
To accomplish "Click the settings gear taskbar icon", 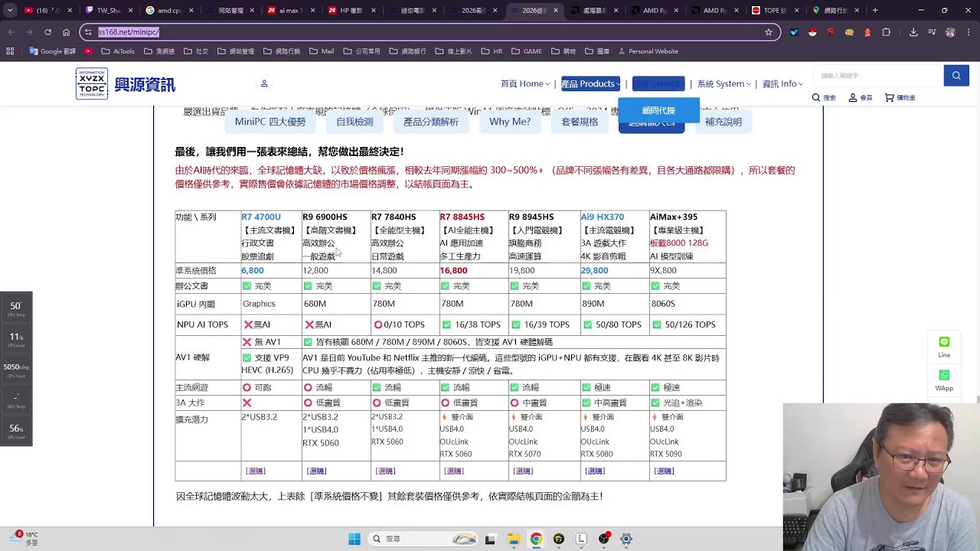I will (x=626, y=539).
